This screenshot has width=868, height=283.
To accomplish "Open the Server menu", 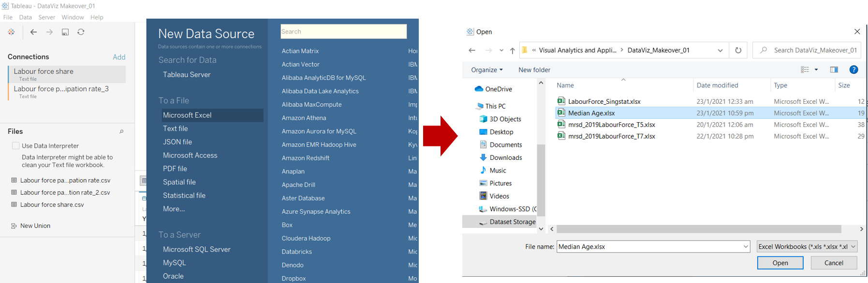I will [x=47, y=17].
